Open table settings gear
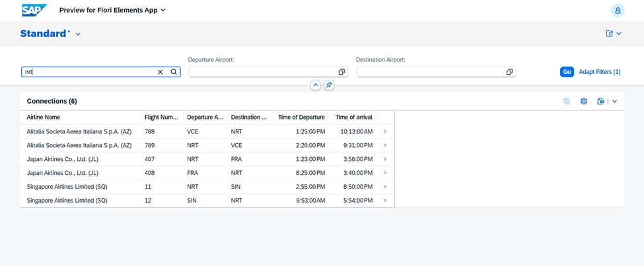This screenshot has width=644, height=266. pyautogui.click(x=584, y=102)
